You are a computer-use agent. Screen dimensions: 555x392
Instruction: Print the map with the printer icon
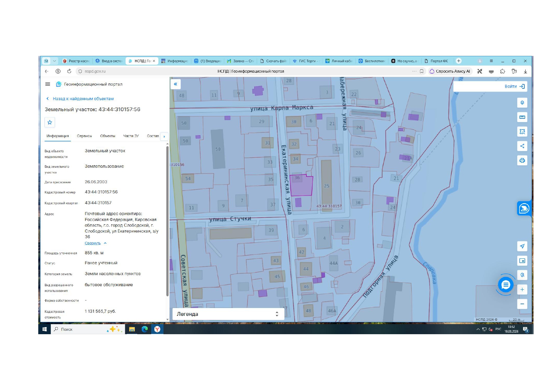click(522, 160)
